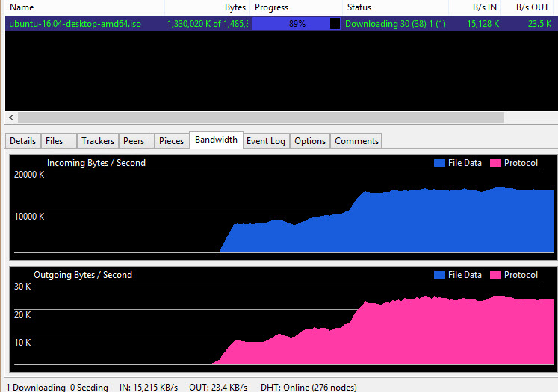Screen dimensions: 558x392
Task: Switch to the Pieces tab
Action: 171,141
